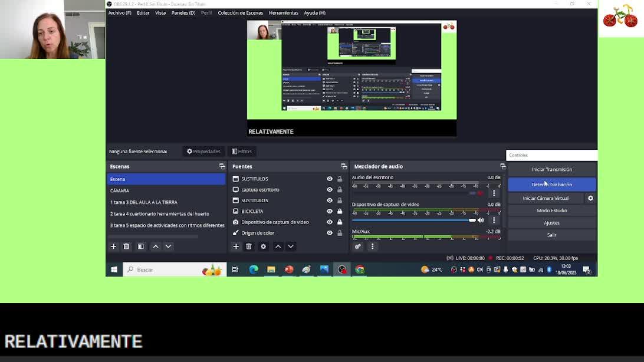The height and width of the screenshot is (362, 644).
Task: Unlock the BICICLETA source
Action: 340,212
